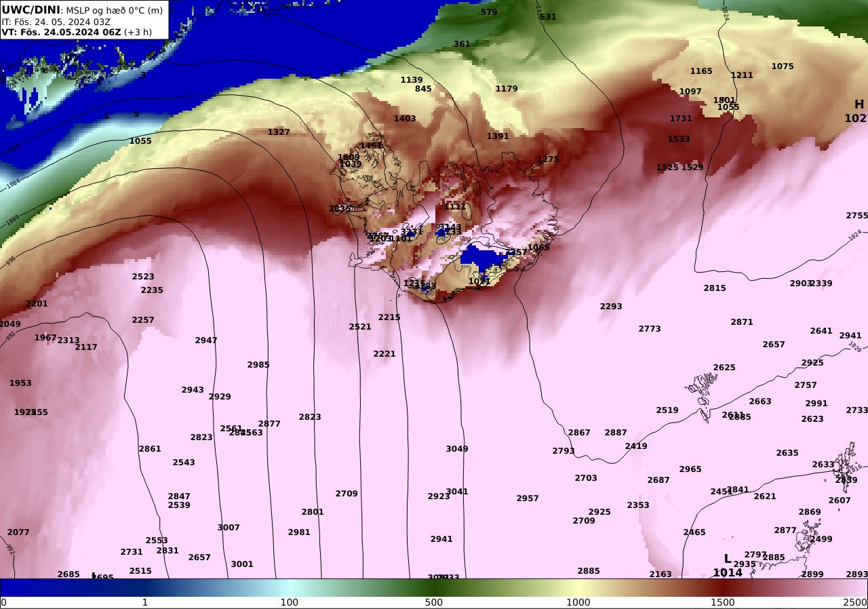
Task: Click the height value 2923
Action: (439, 496)
